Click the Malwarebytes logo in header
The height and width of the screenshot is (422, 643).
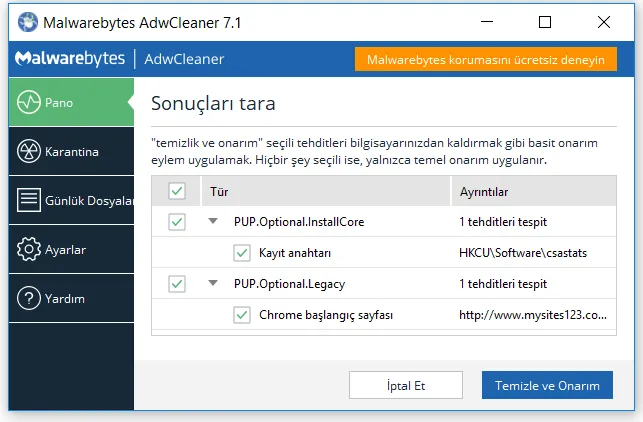(x=70, y=59)
